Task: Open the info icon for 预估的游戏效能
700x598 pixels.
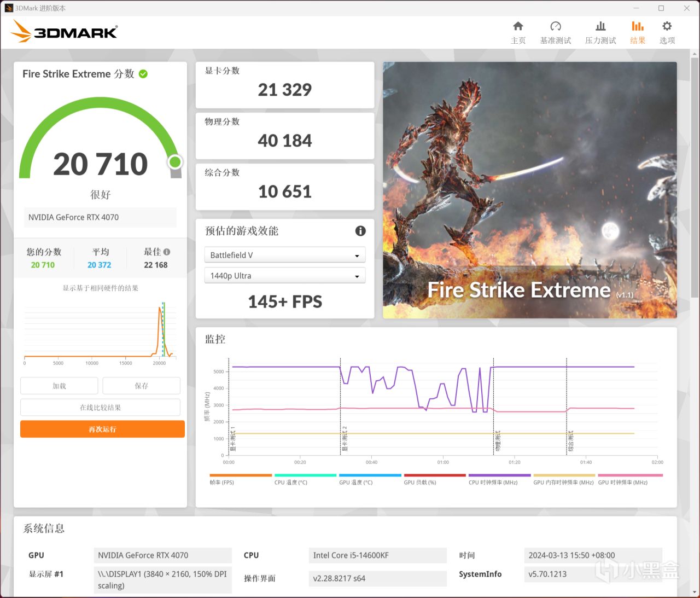Action: [x=360, y=231]
